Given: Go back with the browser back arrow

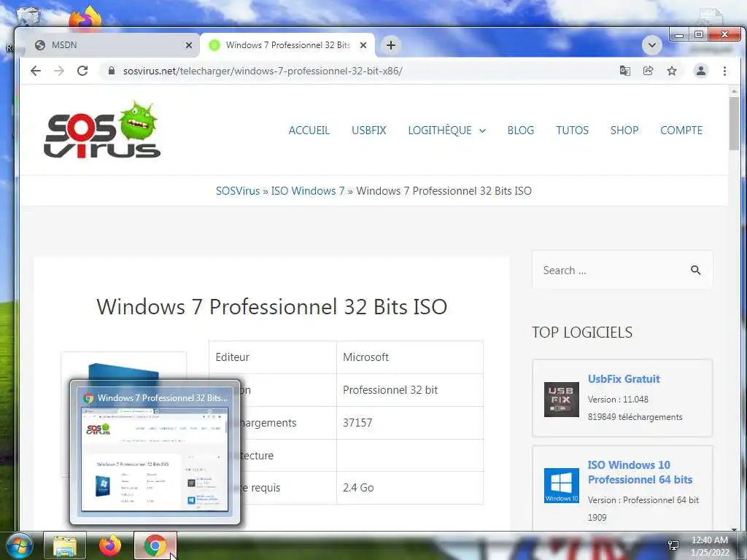Looking at the screenshot, I should [36, 71].
